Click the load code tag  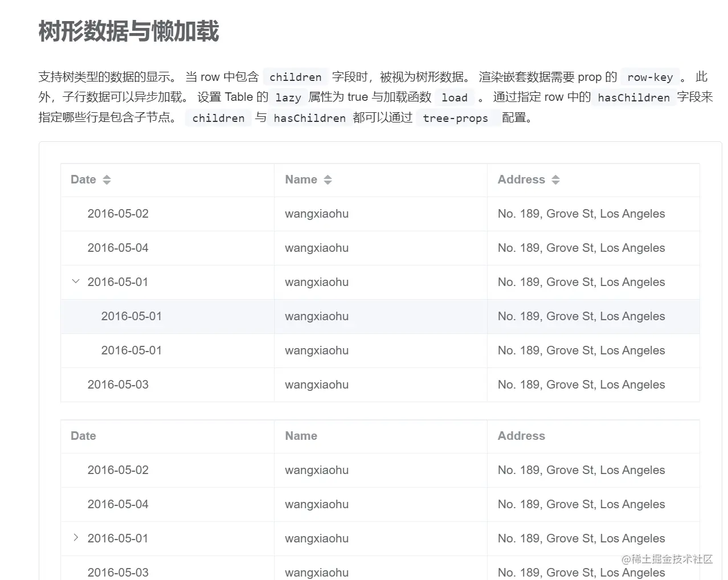pos(455,97)
